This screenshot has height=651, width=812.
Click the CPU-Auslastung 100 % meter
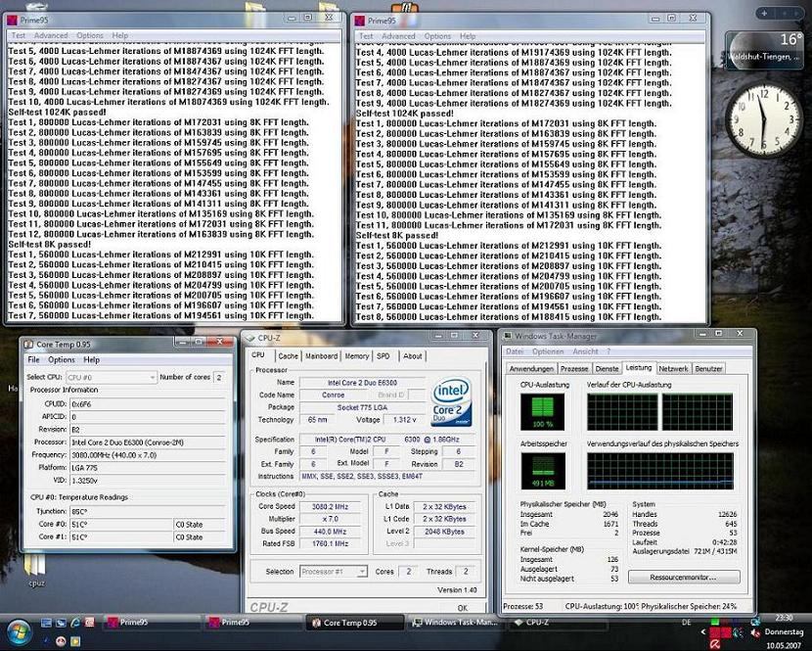click(x=542, y=411)
